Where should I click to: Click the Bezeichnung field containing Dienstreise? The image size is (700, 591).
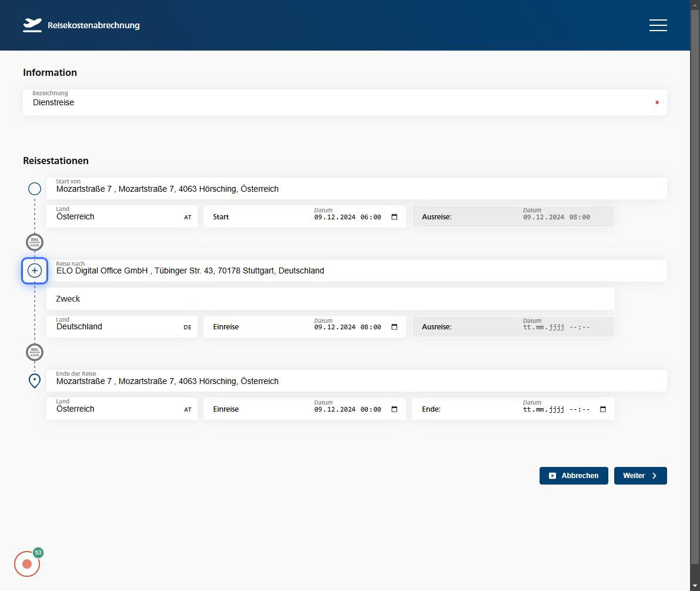pyautogui.click(x=344, y=102)
